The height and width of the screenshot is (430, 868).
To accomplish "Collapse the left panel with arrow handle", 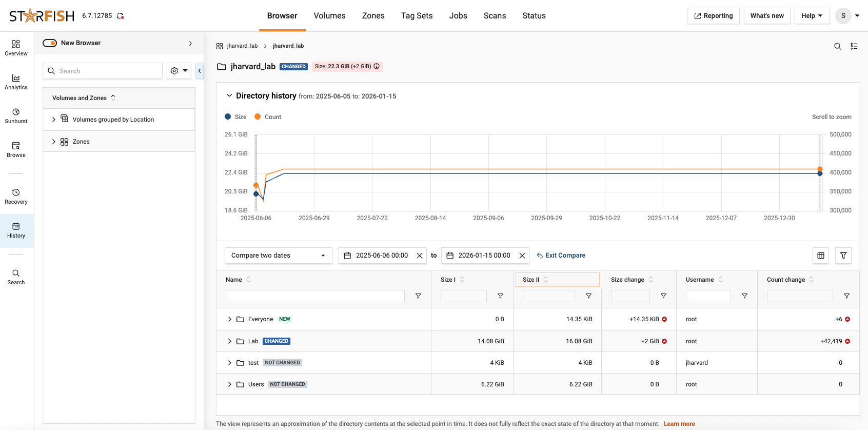I will [x=200, y=71].
